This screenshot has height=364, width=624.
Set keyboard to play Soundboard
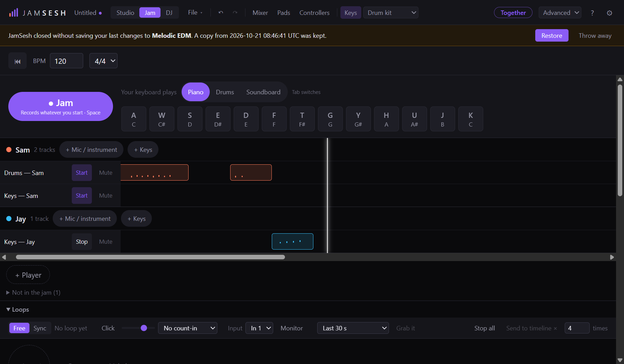(x=263, y=92)
